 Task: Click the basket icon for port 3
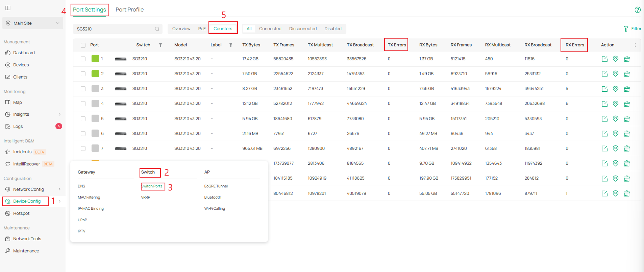(x=626, y=89)
